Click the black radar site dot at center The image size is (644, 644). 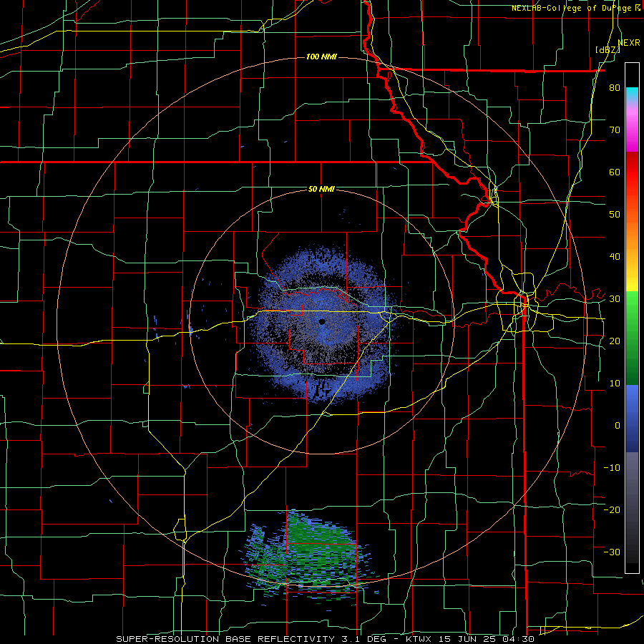pyautogui.click(x=322, y=321)
